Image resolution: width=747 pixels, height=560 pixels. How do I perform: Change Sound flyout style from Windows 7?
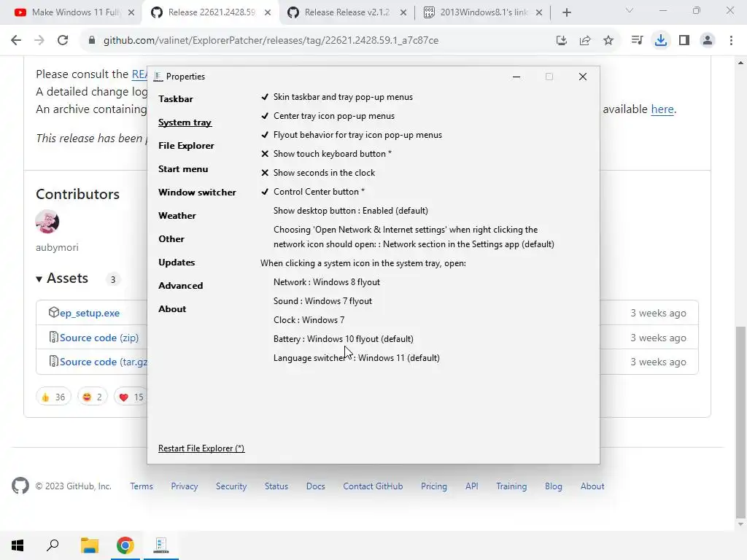point(322,301)
